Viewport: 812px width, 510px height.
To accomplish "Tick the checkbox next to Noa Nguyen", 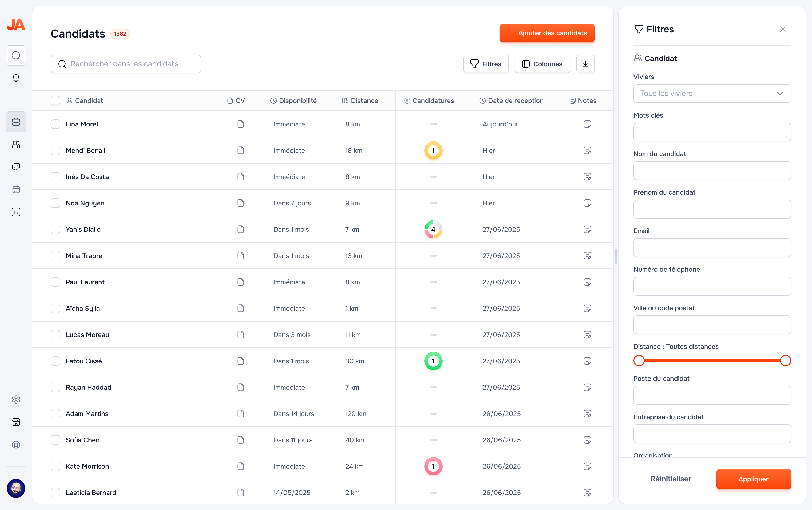I will [55, 203].
